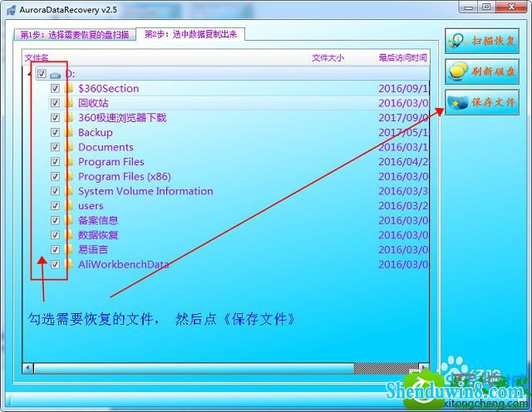
Task: Uncheck the D: drive root checkbox
Action: (42, 74)
